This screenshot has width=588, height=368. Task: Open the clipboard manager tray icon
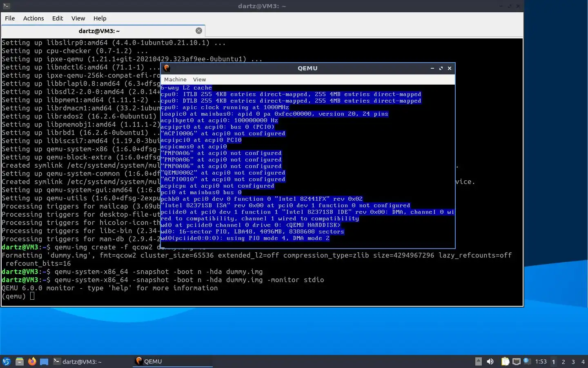[x=505, y=361]
